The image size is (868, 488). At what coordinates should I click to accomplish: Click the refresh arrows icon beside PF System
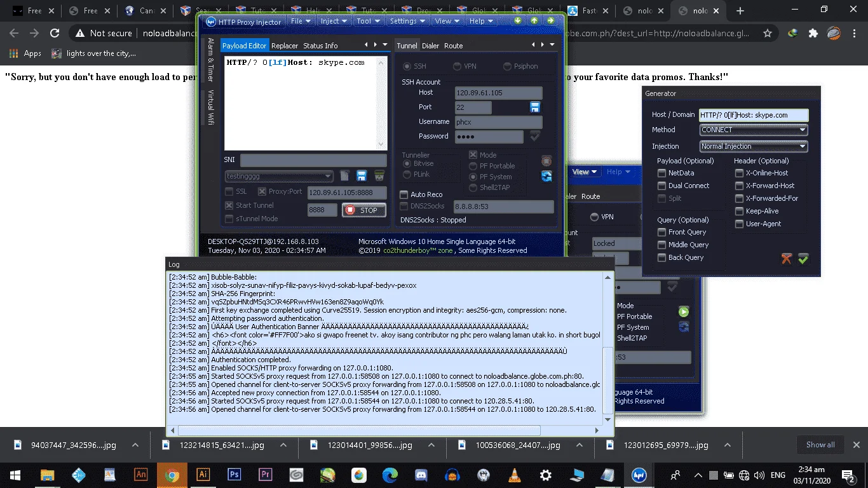click(546, 176)
